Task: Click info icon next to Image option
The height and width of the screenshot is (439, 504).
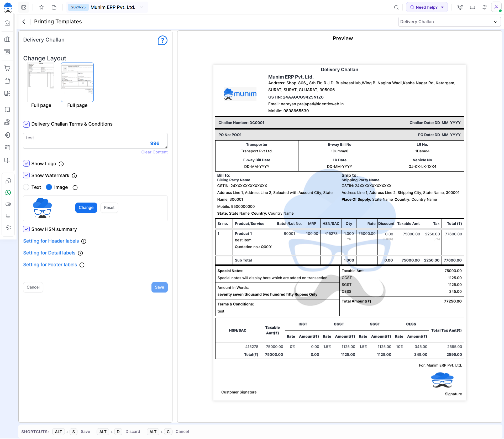Action: pyautogui.click(x=75, y=188)
